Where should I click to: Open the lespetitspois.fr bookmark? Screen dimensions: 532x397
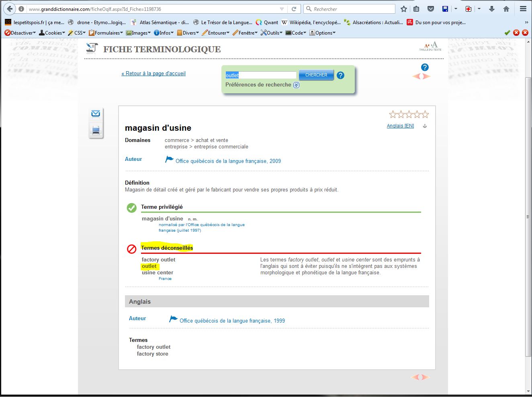(x=35, y=23)
